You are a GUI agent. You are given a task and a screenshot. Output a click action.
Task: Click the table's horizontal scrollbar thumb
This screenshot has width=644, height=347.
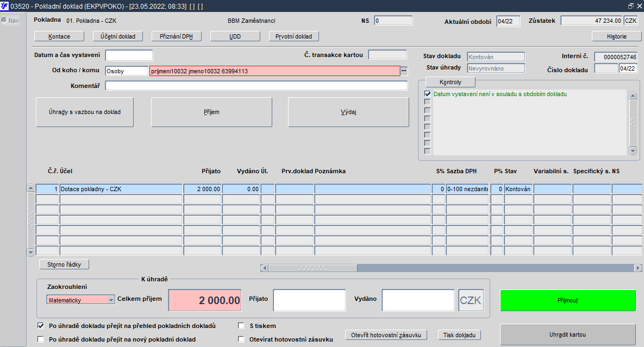[312, 268]
